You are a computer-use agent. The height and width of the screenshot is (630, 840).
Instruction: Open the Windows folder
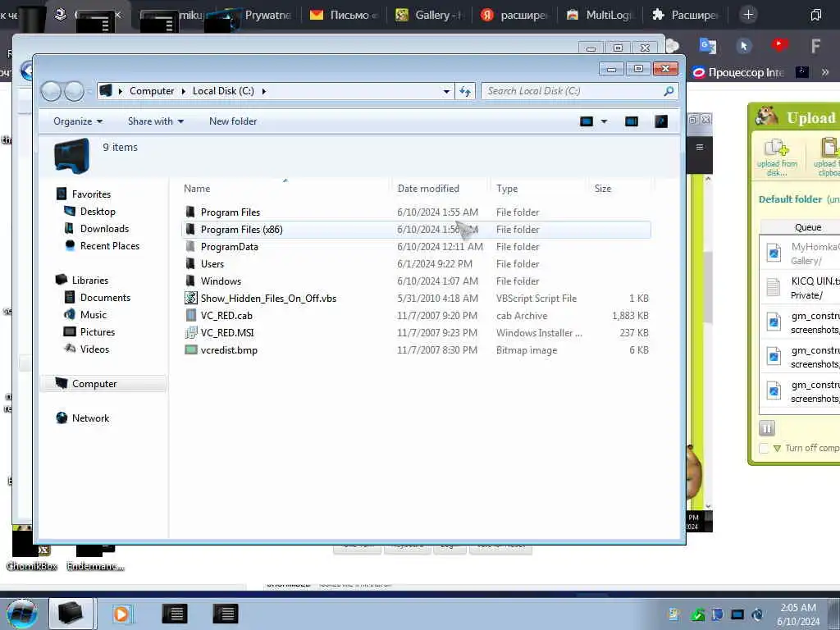(x=221, y=281)
